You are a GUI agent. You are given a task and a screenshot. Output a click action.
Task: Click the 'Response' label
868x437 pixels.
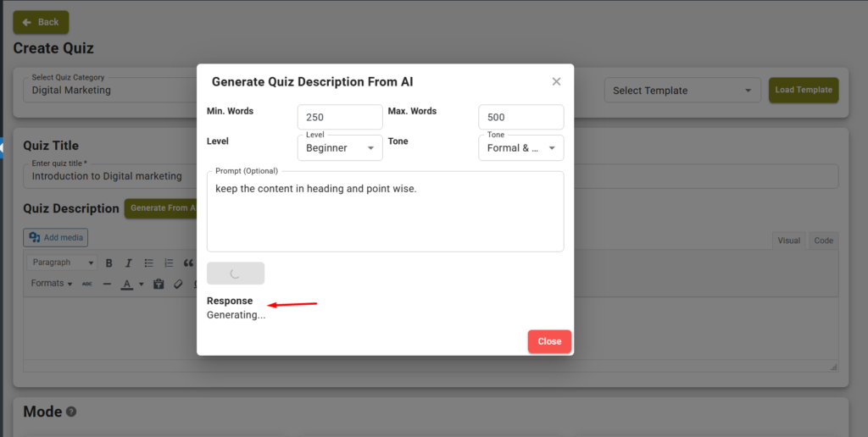[x=230, y=301]
